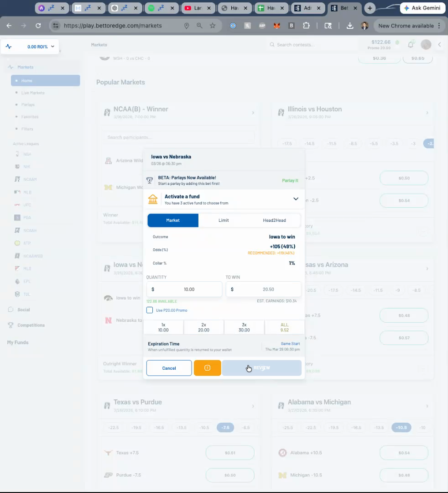
Task: Click the orange info button in dialog
Action: pos(207,368)
